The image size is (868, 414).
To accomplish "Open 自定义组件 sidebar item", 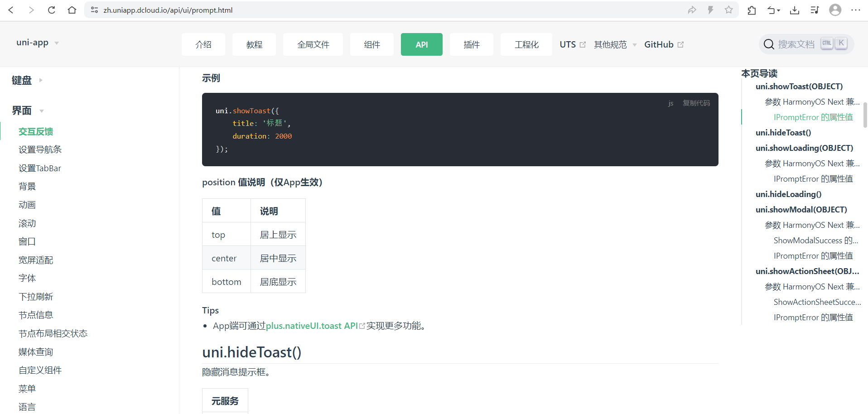I will coord(40,370).
